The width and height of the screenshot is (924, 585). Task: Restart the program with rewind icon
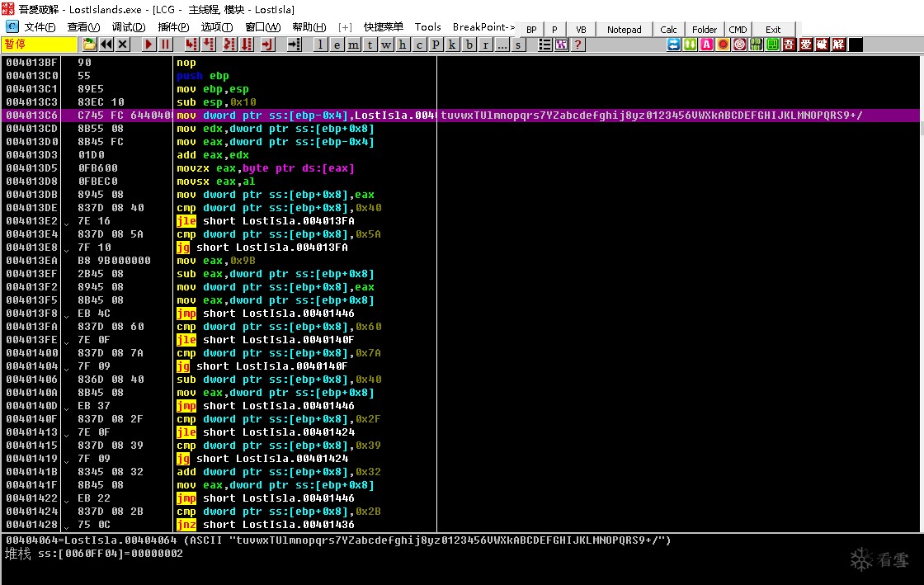106,45
